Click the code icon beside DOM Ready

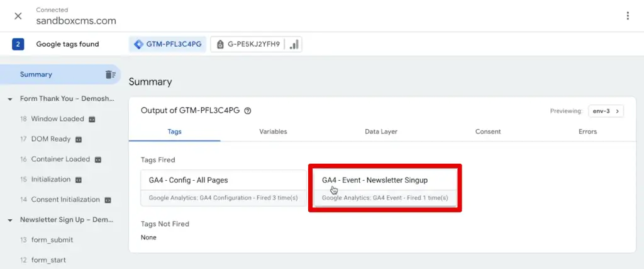(79, 139)
